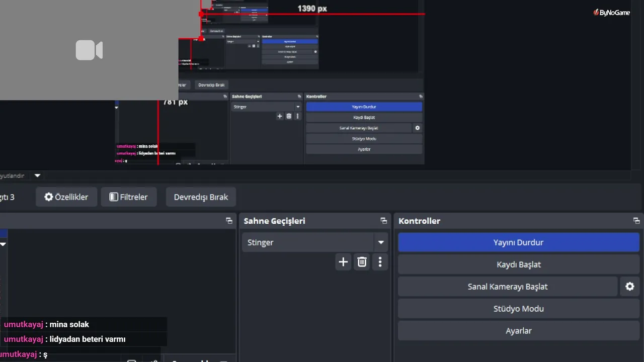Viewport: 644px width, 362px height.
Task: Click trash icon in the mirrored preview
Action: [x=289, y=116]
